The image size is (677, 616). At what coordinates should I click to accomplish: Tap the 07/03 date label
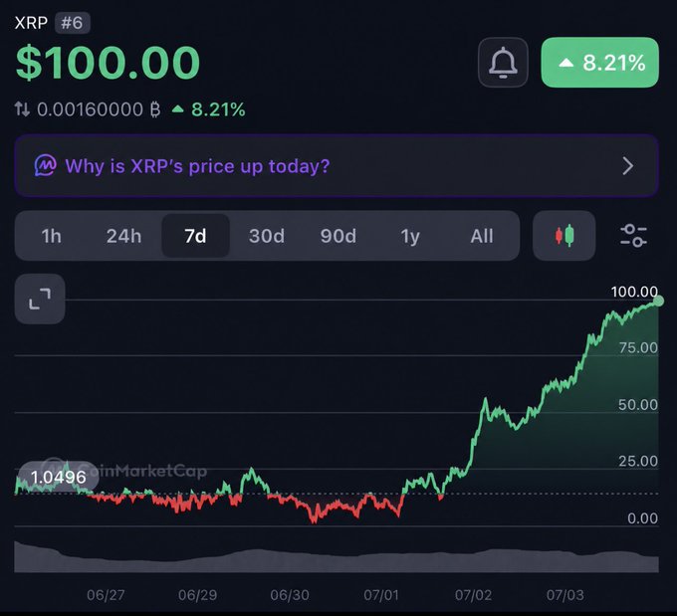tap(565, 595)
